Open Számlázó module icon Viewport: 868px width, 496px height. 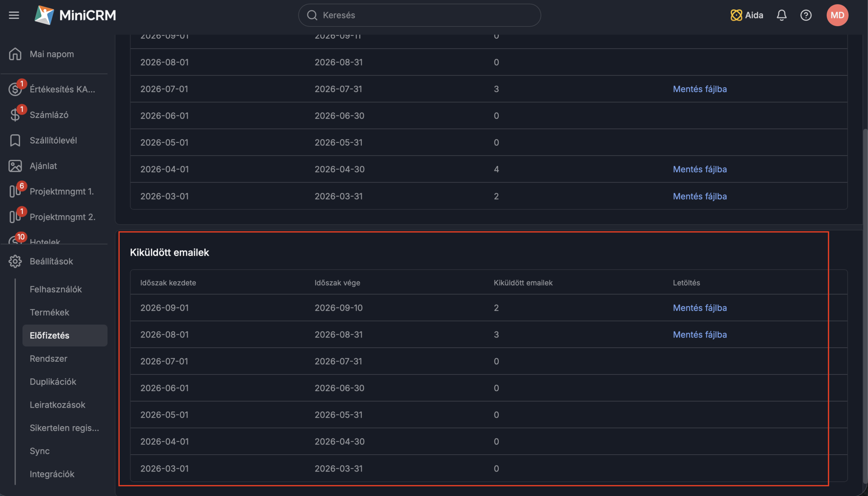pyautogui.click(x=15, y=115)
